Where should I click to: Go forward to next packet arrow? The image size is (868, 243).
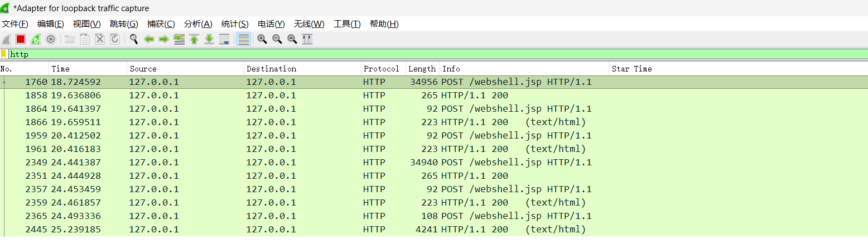pyautogui.click(x=164, y=39)
